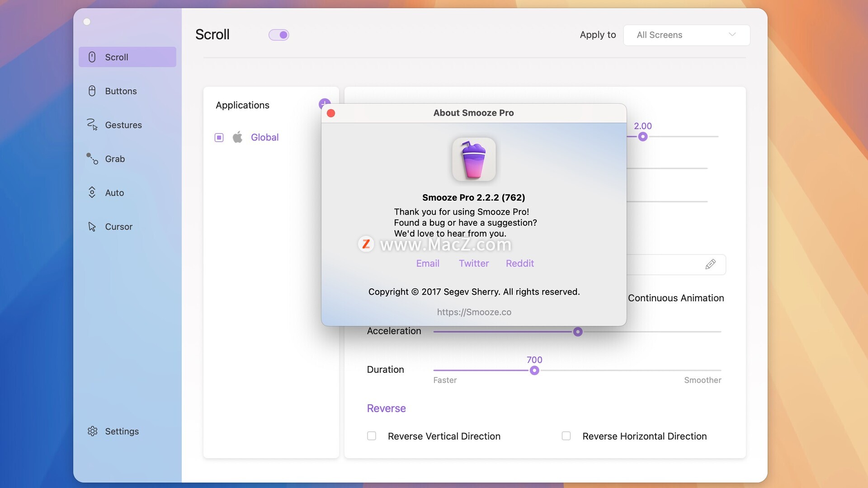The image size is (868, 488).
Task: Toggle the Global application checkbox
Action: coord(219,137)
